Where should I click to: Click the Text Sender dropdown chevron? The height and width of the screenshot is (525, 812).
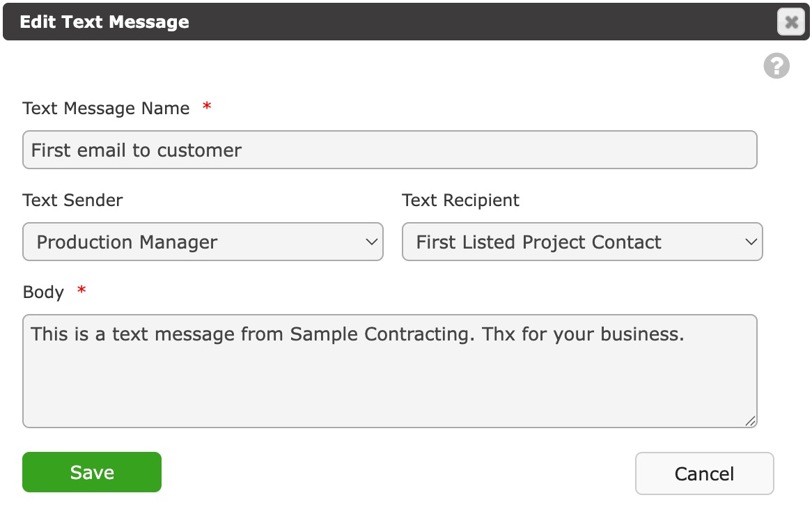tap(371, 242)
